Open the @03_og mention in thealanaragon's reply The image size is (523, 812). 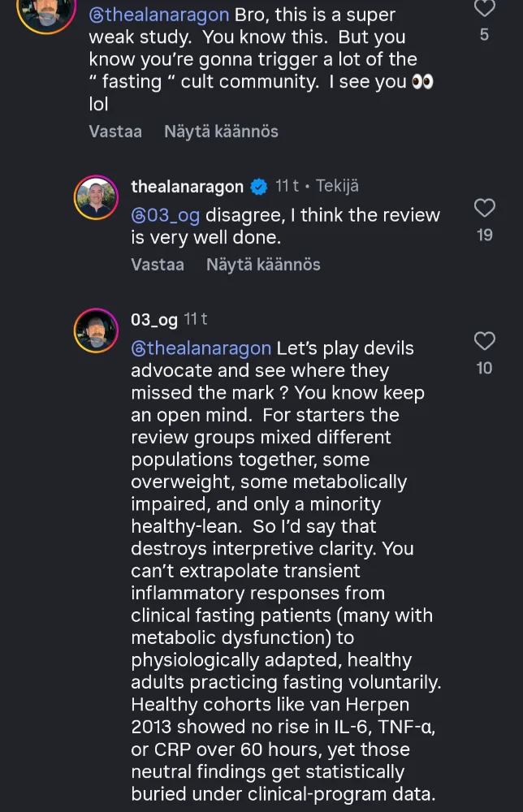click(165, 215)
